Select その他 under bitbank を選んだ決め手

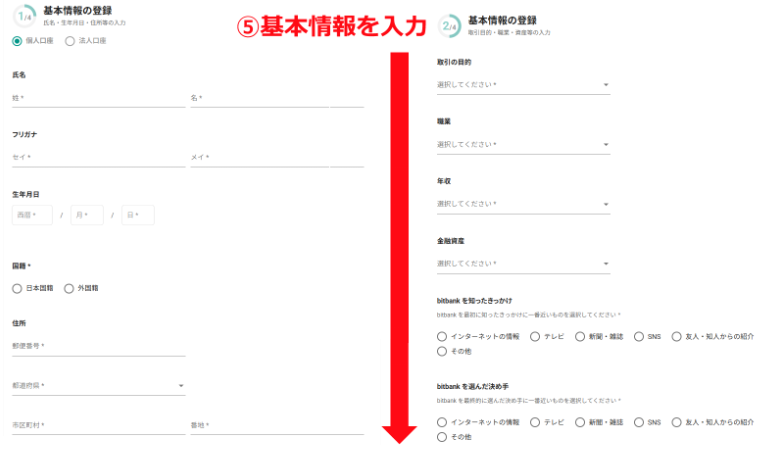coord(442,437)
